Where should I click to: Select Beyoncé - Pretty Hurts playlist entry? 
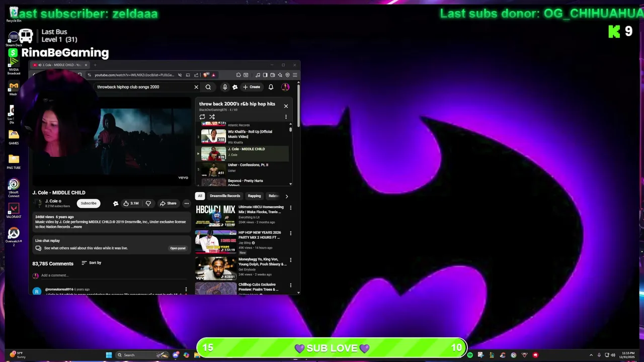(x=243, y=182)
